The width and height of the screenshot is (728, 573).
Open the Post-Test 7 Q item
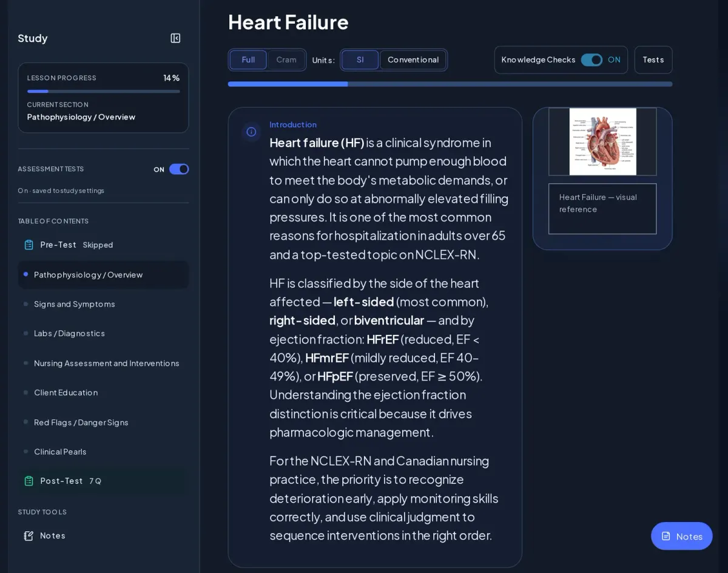103,481
